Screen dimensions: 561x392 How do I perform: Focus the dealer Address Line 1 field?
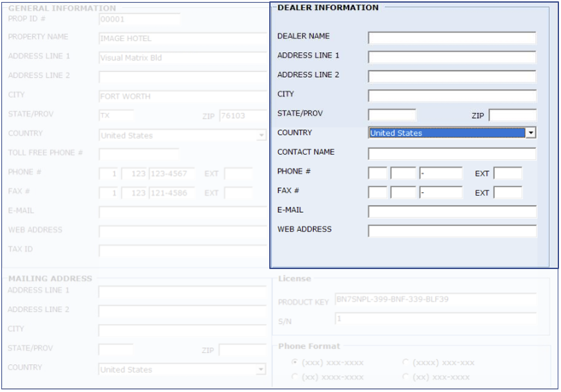pos(452,58)
